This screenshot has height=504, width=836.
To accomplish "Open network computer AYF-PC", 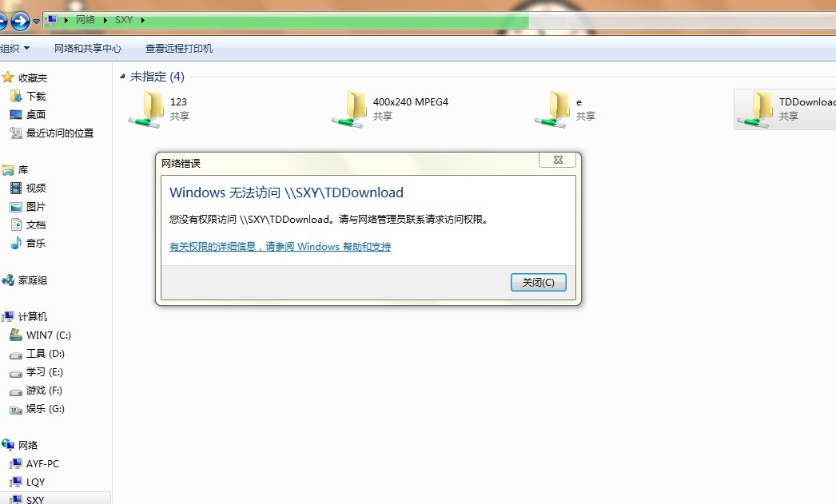I will [x=42, y=464].
